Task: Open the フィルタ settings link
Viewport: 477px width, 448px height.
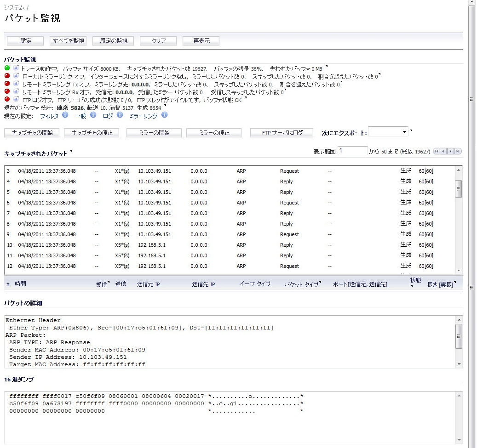Action: [49, 116]
